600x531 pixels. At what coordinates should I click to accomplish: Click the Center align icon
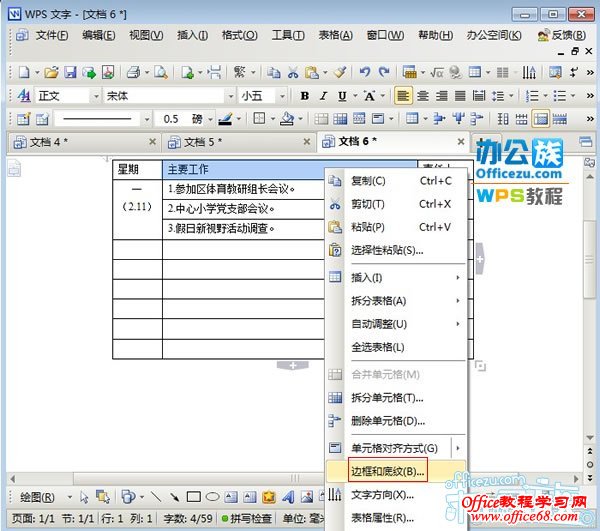422,96
